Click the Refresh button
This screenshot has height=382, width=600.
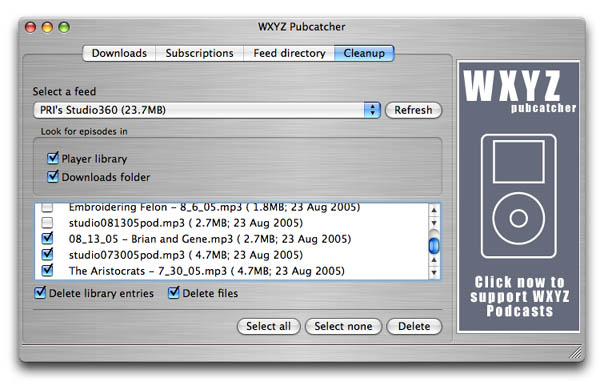pyautogui.click(x=413, y=110)
